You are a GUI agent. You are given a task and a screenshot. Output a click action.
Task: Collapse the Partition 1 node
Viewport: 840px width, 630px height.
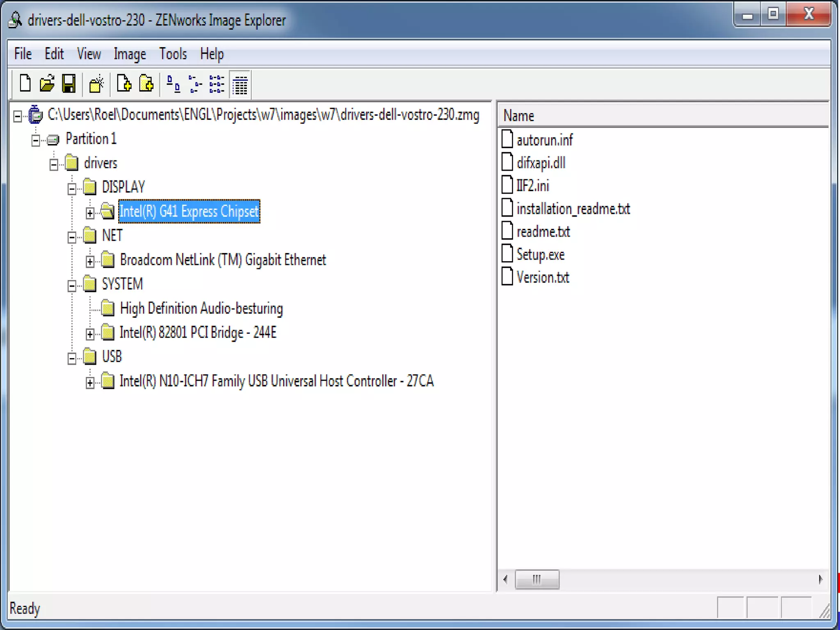tap(36, 140)
